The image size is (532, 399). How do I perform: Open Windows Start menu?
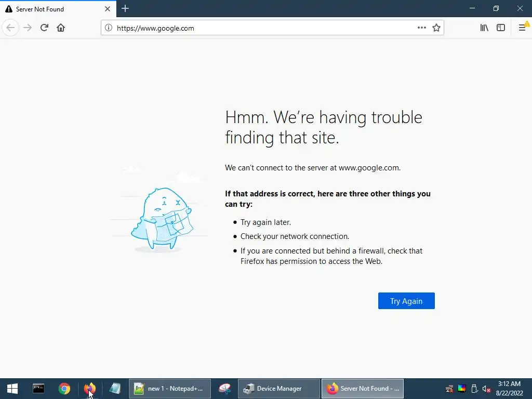(x=12, y=389)
